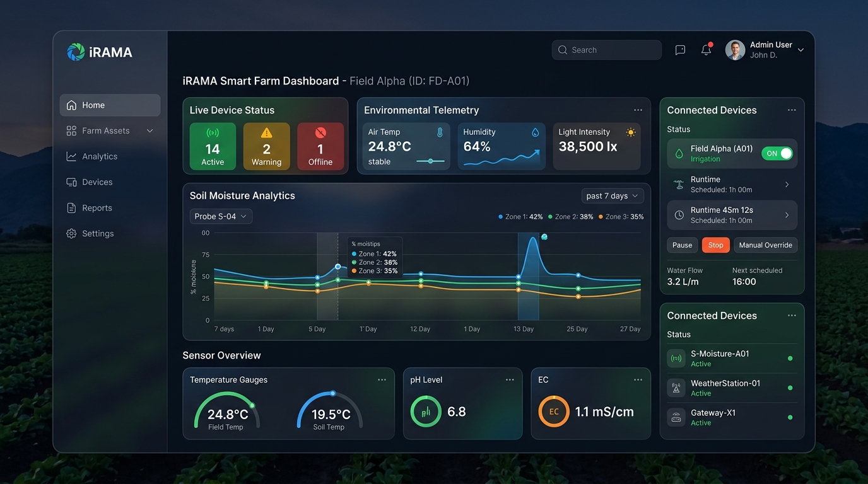Click the Soil Temp gauge
This screenshot has height=484, width=868.
click(330, 412)
